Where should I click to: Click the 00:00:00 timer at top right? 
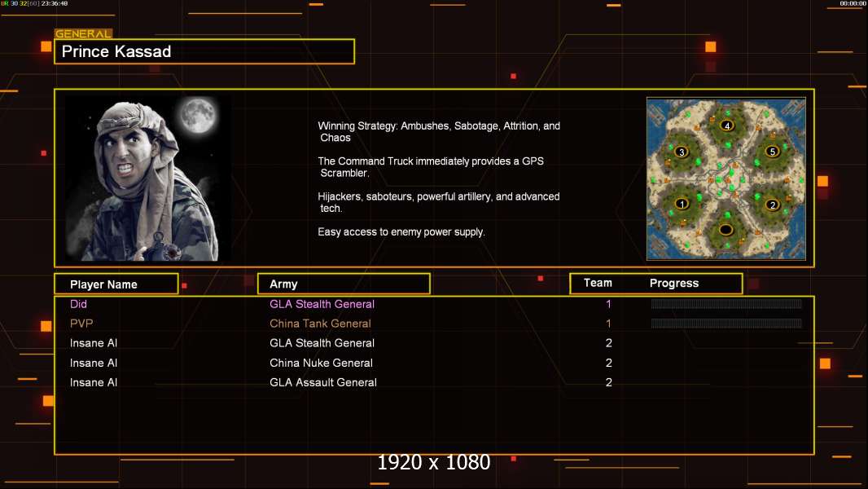853,3
